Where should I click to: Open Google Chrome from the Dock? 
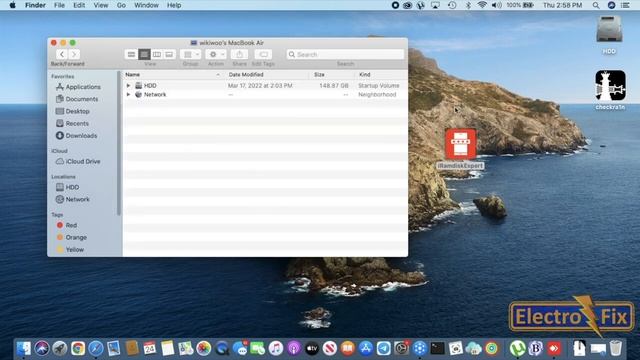(x=78, y=348)
